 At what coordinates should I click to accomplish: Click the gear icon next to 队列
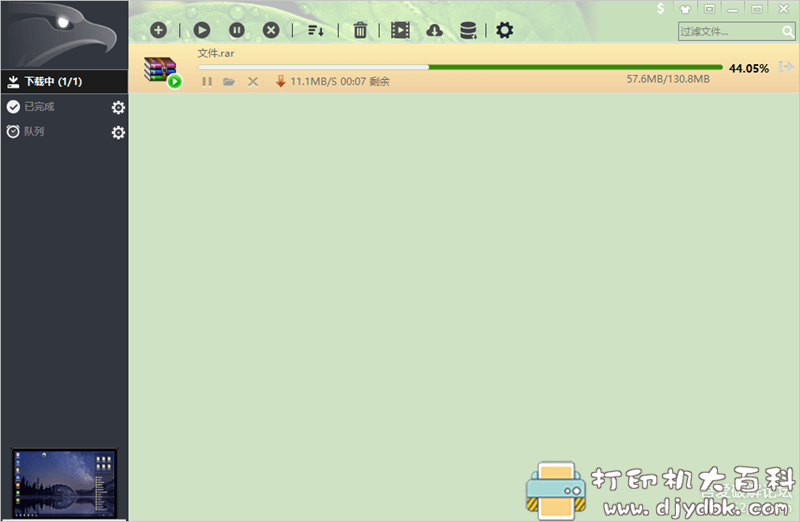click(118, 133)
